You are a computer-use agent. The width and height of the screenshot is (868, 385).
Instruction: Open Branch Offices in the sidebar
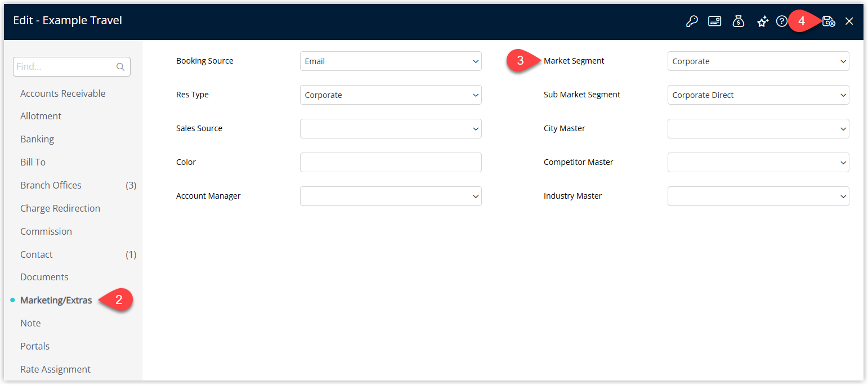click(x=51, y=185)
